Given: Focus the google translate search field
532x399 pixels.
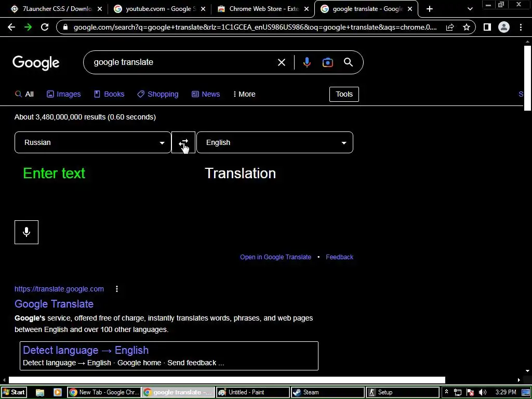Looking at the screenshot, I should coord(183,62).
